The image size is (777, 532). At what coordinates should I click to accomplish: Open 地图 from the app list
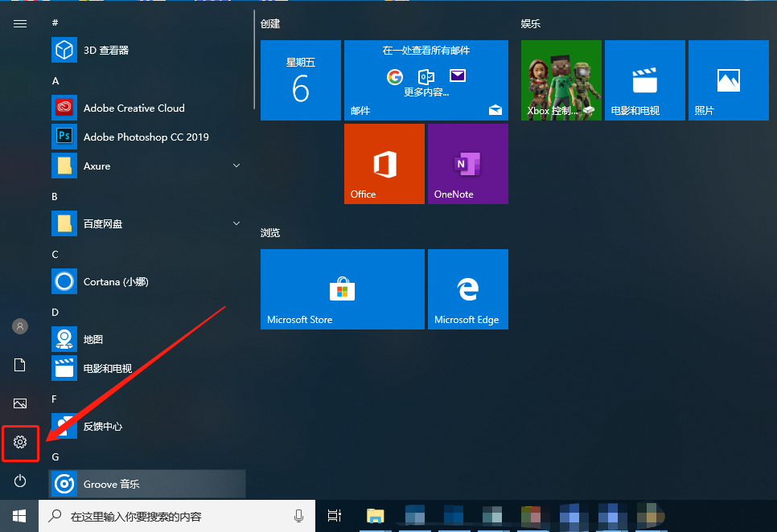point(148,339)
